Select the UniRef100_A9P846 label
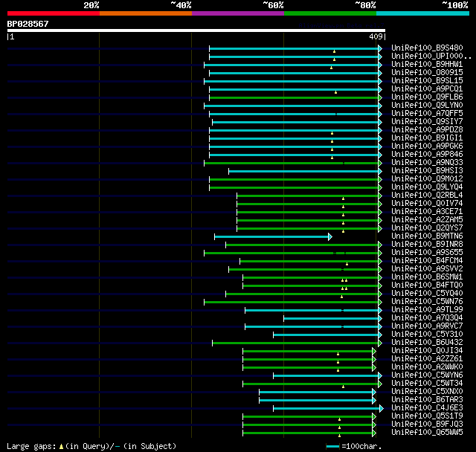 (427, 155)
